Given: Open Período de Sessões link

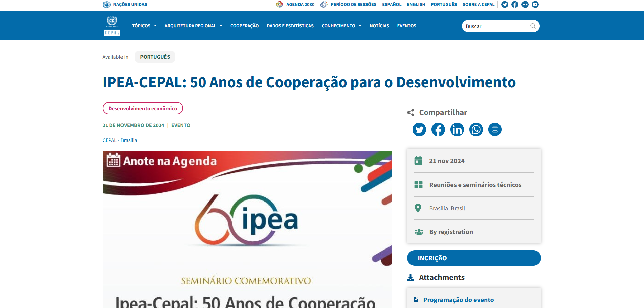Looking at the screenshot, I should 353,4.
